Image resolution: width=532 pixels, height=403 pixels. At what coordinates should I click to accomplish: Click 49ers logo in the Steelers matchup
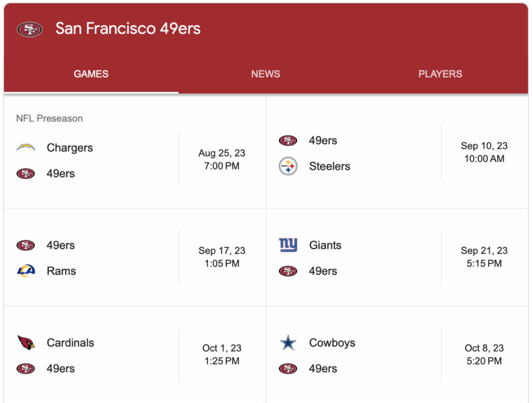pyautogui.click(x=288, y=141)
